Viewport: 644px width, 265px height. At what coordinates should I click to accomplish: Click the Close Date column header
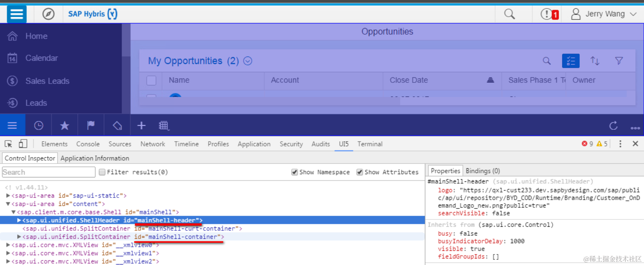(x=409, y=80)
